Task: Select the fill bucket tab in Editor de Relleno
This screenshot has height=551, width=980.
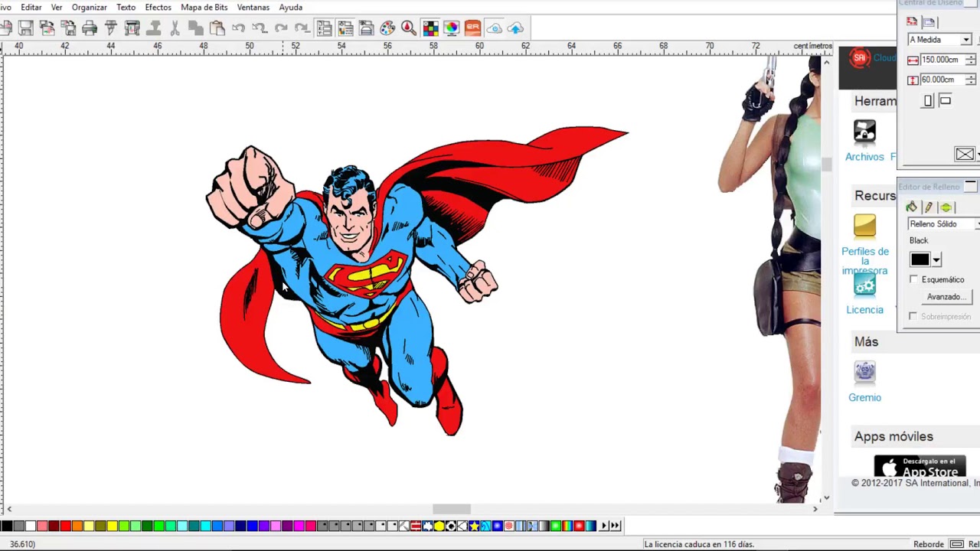Action: (911, 207)
